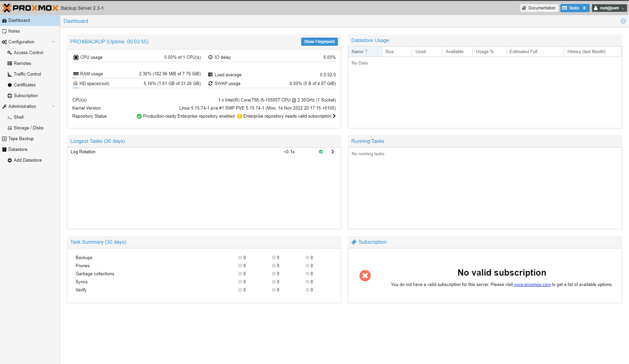Open the Documentation button

tap(539, 8)
